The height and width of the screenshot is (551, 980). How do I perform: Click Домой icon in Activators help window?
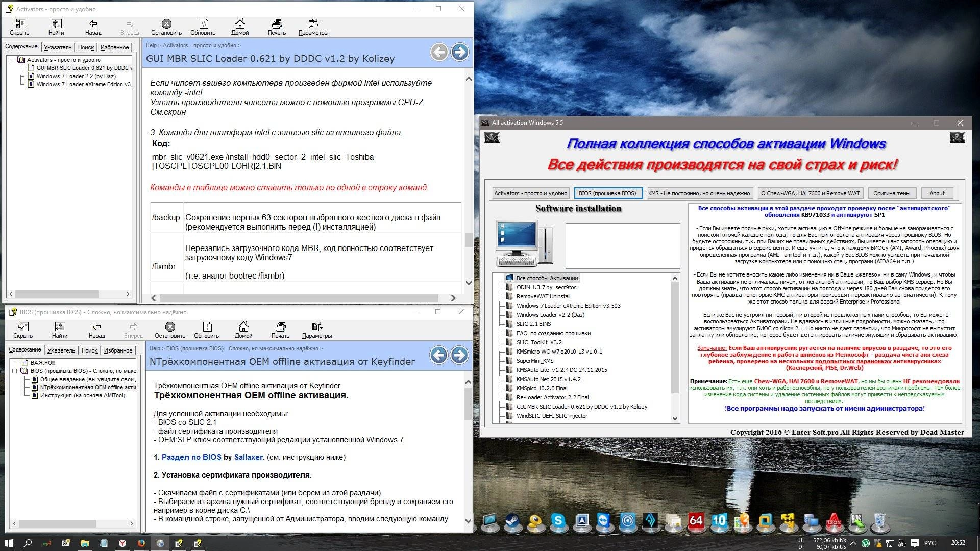tap(240, 27)
